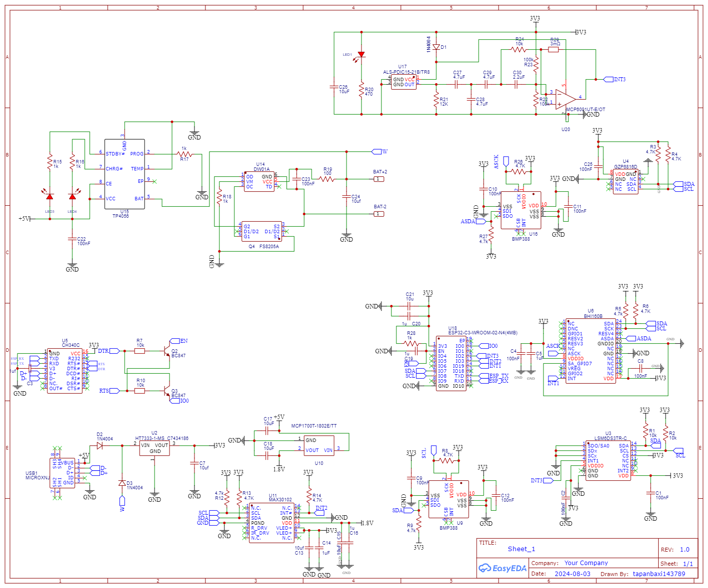The width and height of the screenshot is (708, 588).
Task: Select the BMP388 sensor labeled U9
Action: (x=448, y=499)
